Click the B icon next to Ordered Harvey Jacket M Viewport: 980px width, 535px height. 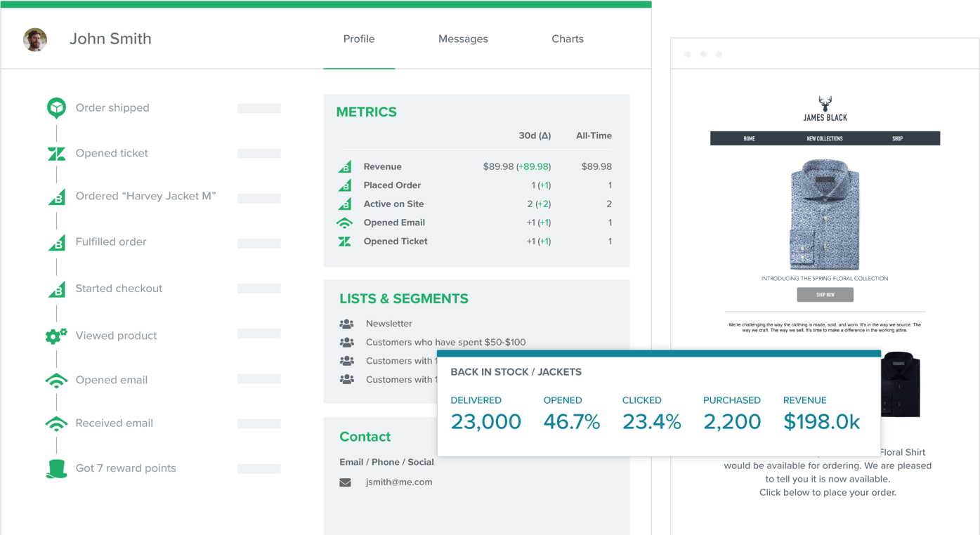[56, 197]
